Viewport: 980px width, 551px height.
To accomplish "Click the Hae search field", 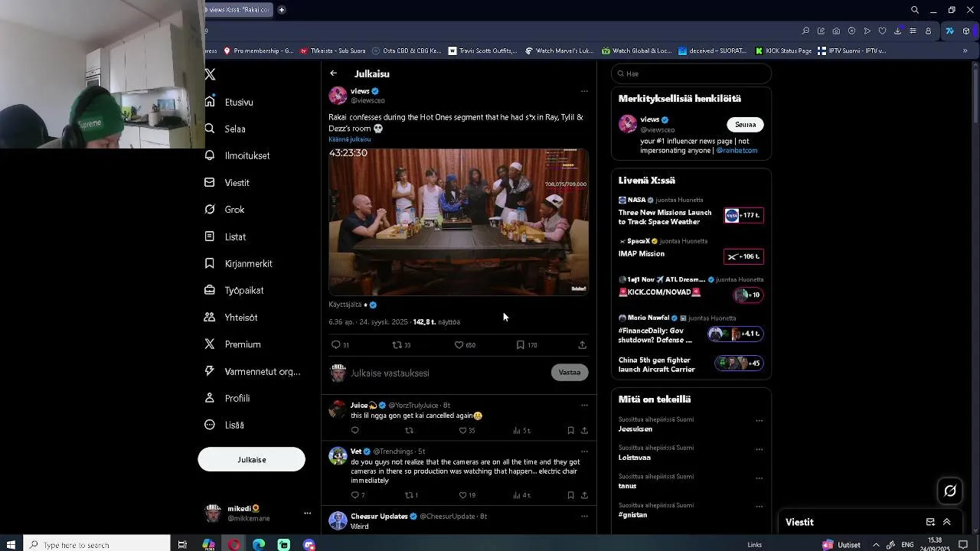I will tap(691, 73).
